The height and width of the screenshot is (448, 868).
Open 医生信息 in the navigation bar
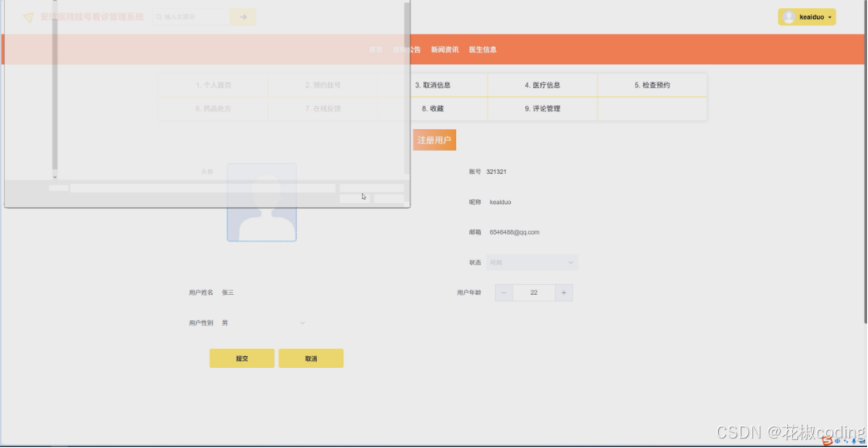click(483, 49)
